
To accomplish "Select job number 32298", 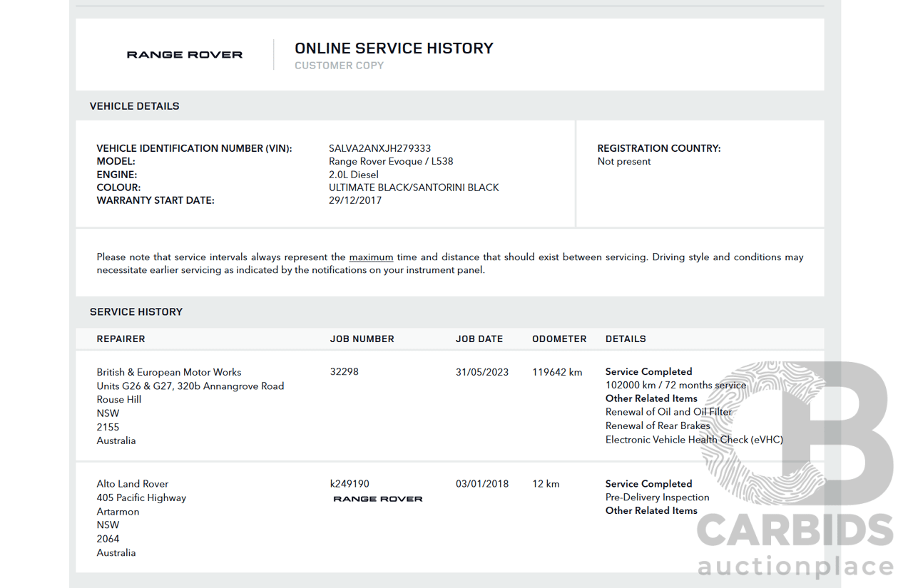I will [345, 372].
